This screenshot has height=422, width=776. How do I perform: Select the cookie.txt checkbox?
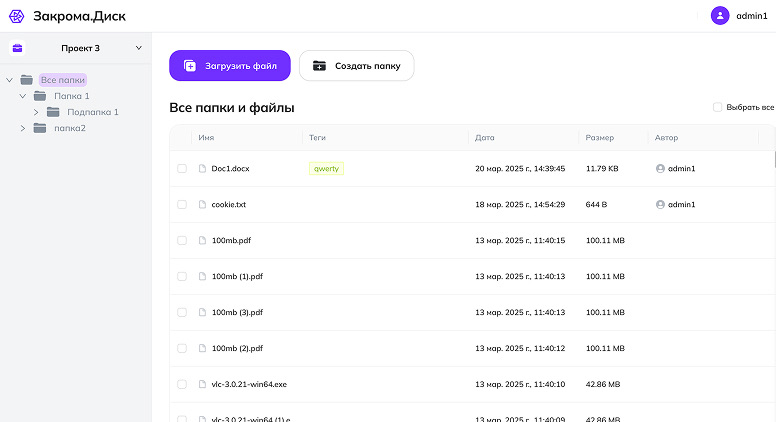click(182, 204)
